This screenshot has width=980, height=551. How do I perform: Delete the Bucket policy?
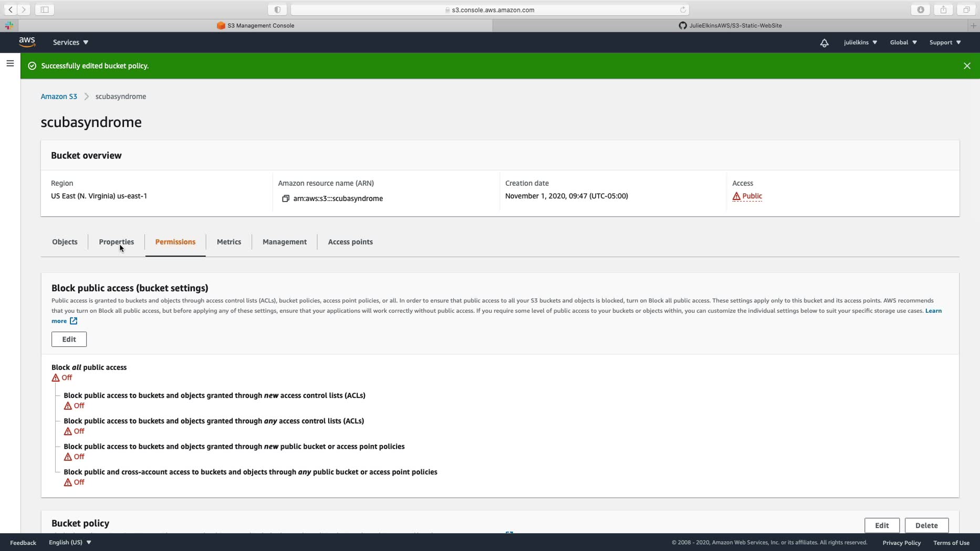click(x=926, y=525)
